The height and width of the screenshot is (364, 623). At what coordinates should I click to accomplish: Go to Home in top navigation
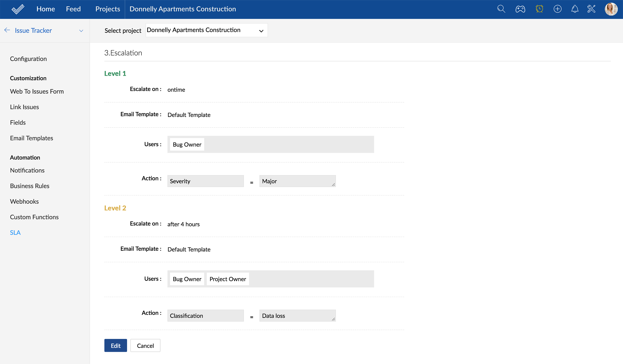coord(46,9)
